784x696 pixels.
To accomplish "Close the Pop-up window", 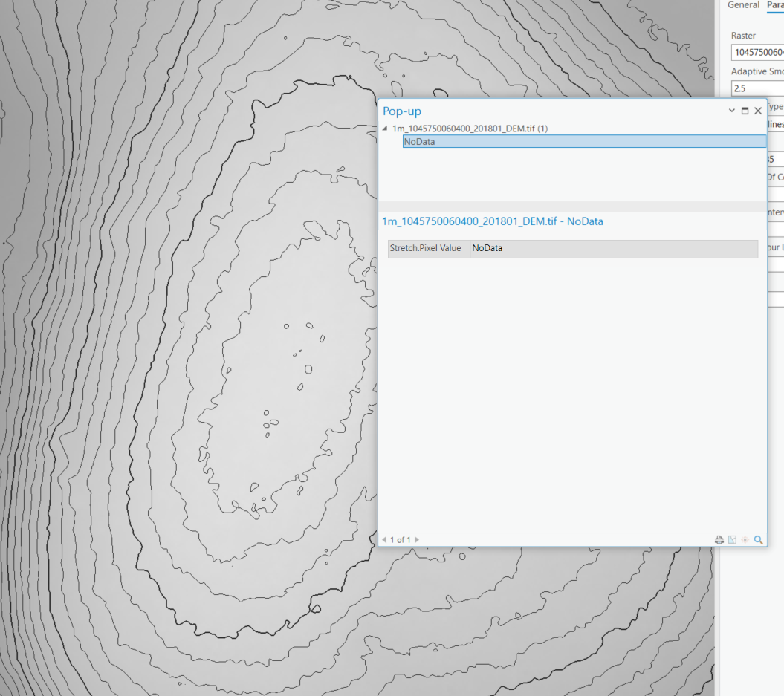I will tap(758, 111).
